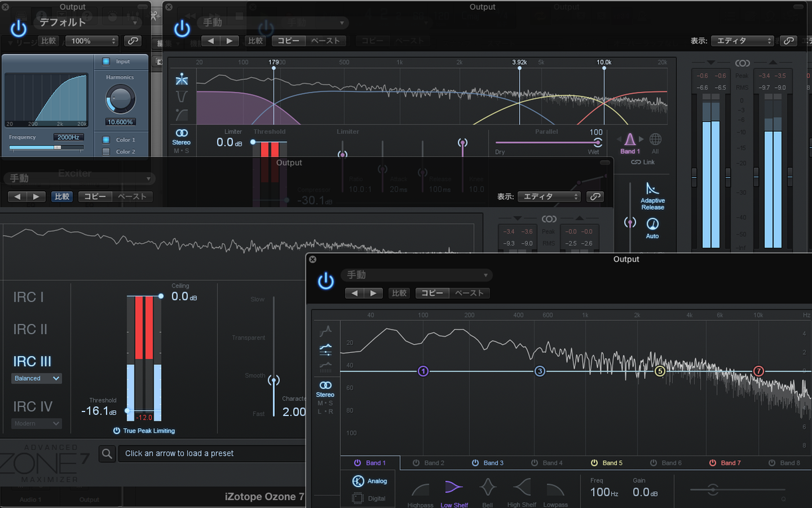The height and width of the screenshot is (508, 812).
Task: Open the top-right 表示 エディタ dropdown
Action: pyautogui.click(x=743, y=41)
